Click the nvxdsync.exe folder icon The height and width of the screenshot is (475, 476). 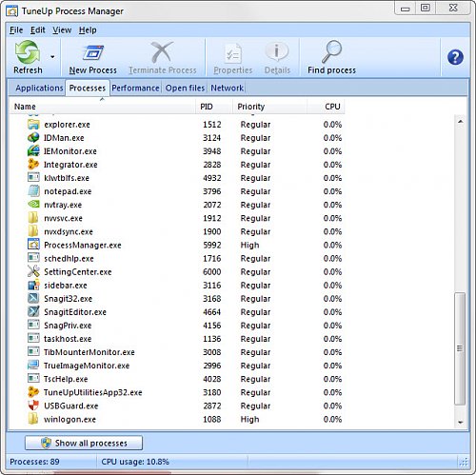point(32,231)
